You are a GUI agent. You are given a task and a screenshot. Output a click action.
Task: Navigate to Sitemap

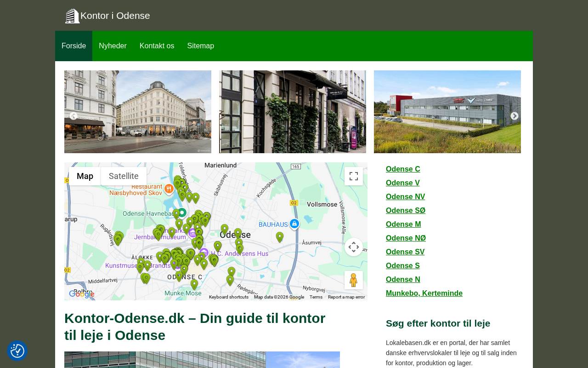pos(200,46)
